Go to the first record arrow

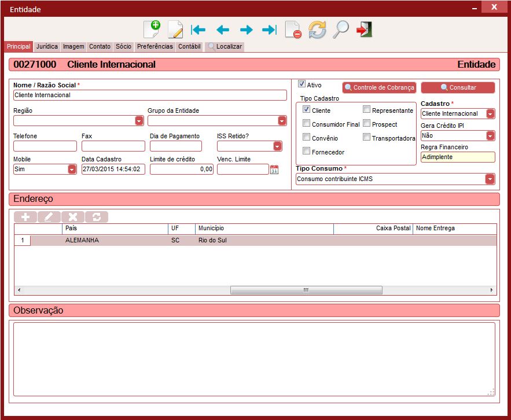coord(198,30)
